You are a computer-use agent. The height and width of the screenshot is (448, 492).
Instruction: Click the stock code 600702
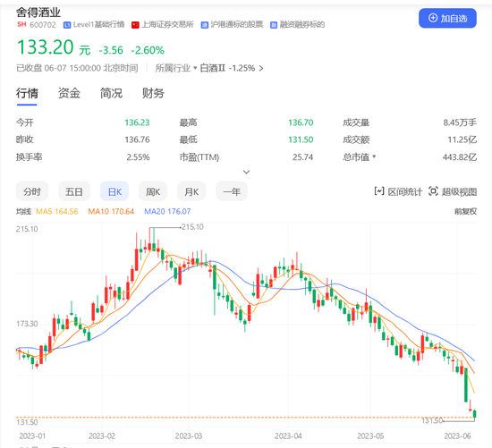point(43,25)
